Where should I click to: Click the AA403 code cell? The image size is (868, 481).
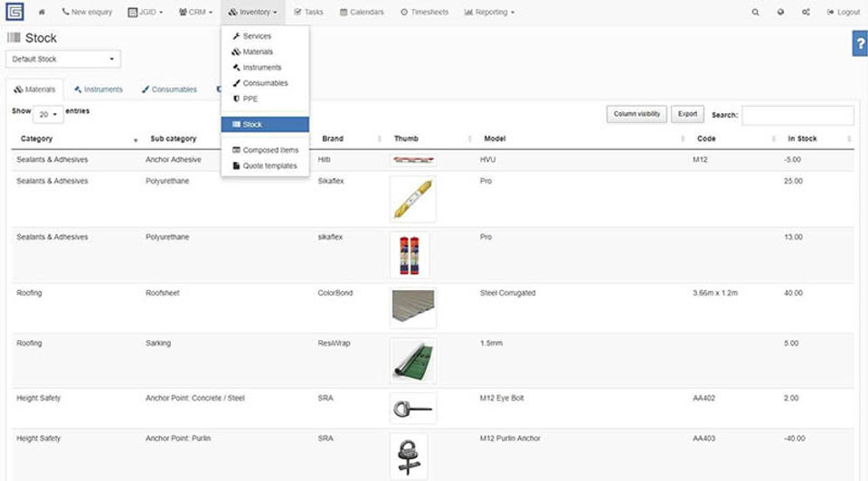click(x=704, y=439)
